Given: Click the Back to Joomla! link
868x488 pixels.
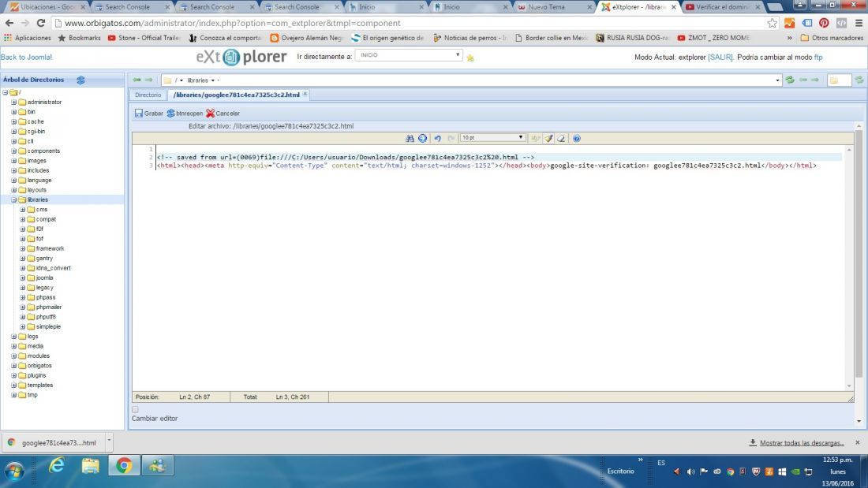Looking at the screenshot, I should (x=26, y=57).
